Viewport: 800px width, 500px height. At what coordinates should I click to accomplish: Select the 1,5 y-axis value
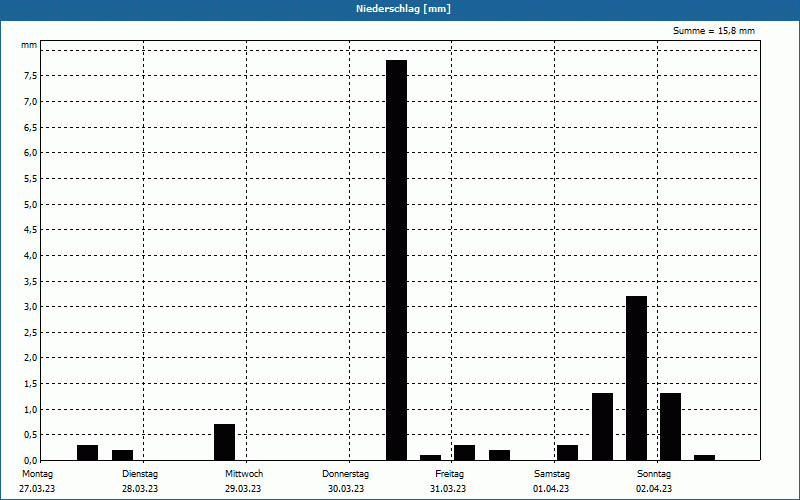(x=30, y=384)
